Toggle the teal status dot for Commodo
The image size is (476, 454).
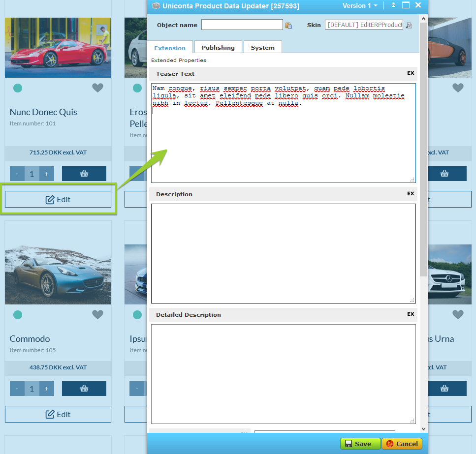pos(18,314)
